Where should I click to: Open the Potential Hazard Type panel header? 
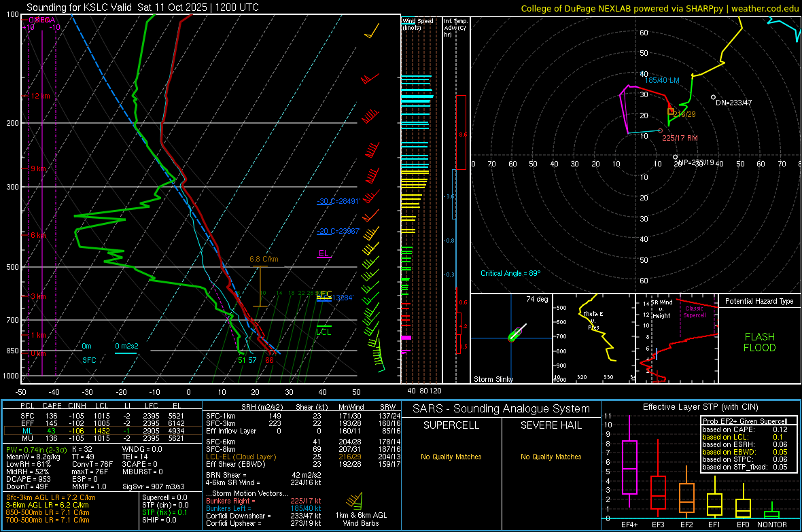(x=759, y=301)
